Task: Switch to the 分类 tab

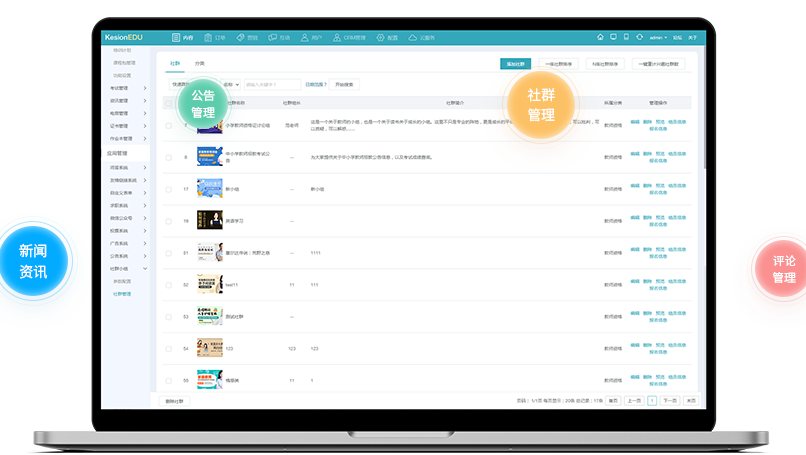Action: coord(200,63)
